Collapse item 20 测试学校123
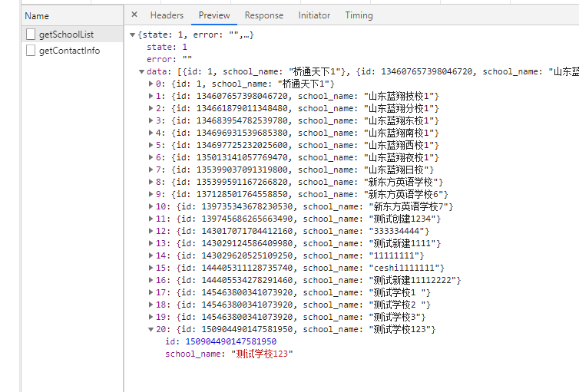 point(151,329)
